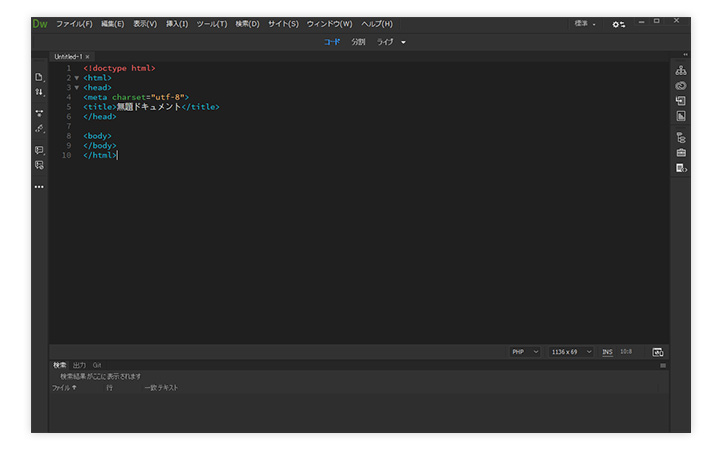Open the Snippets panel icon
Viewport: 720px width, 450px height.
681,168
